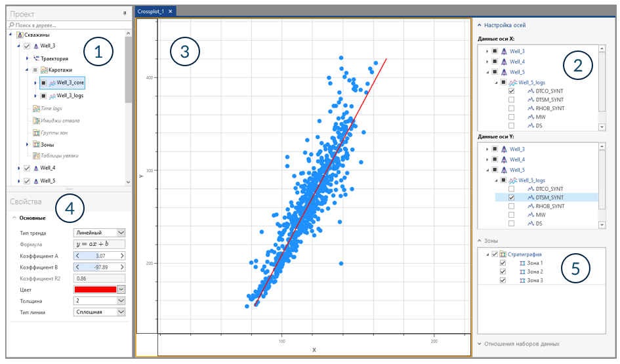Decrease Коэффициент B with the left arrow
This screenshot has width=620, height=364.
coord(77,267)
